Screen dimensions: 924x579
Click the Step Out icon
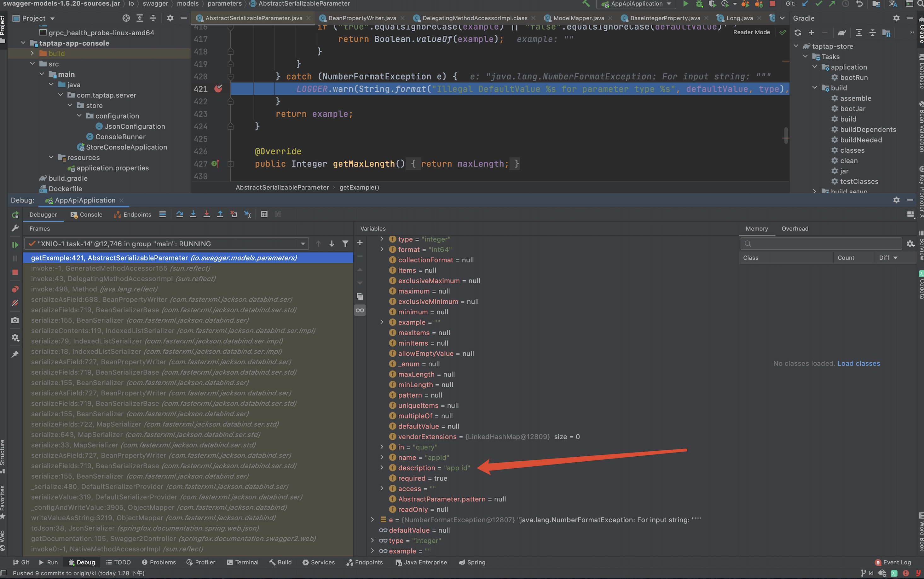pos(220,214)
